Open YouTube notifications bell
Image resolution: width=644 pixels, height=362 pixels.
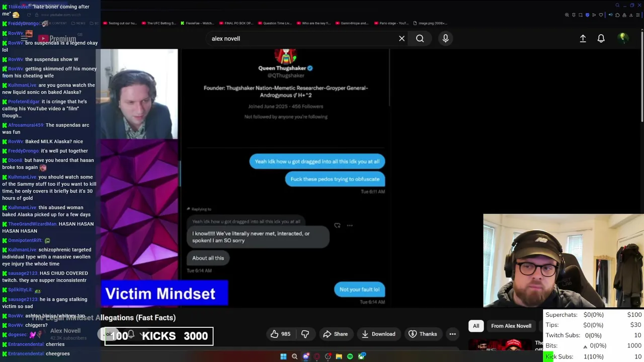click(x=601, y=38)
